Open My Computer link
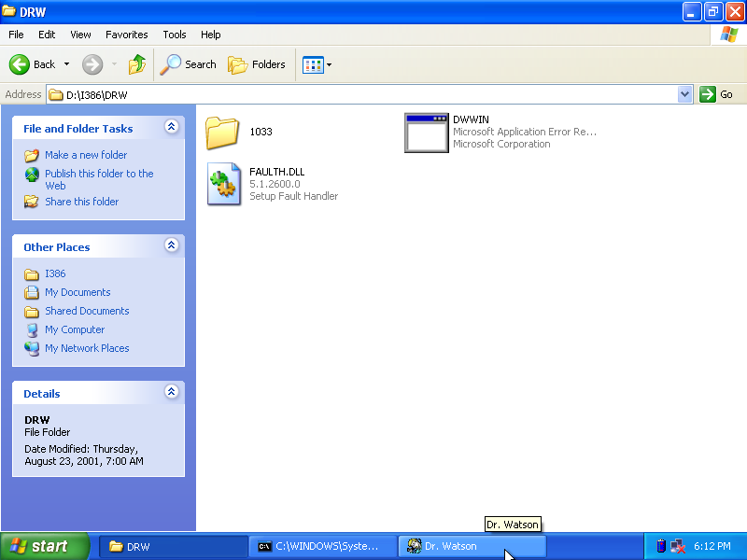Image resolution: width=747 pixels, height=560 pixels. [x=75, y=329]
